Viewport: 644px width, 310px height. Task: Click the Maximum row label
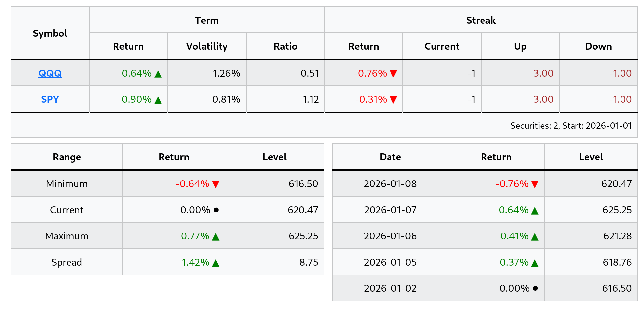67,236
